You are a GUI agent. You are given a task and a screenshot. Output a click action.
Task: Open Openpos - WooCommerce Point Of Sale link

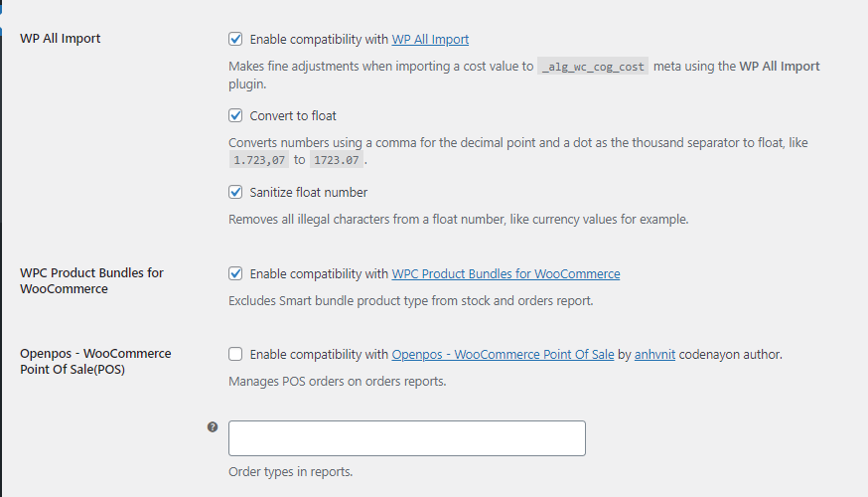pyautogui.click(x=503, y=354)
